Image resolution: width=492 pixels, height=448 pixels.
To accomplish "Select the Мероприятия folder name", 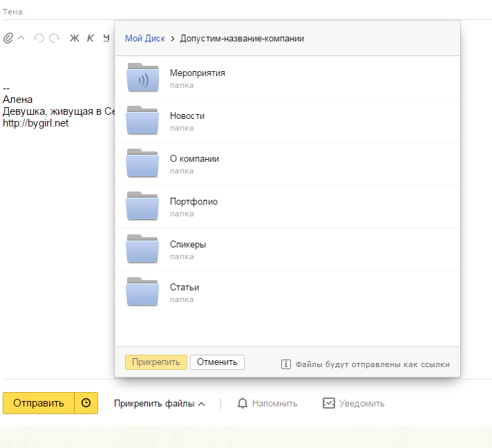I will [x=198, y=73].
